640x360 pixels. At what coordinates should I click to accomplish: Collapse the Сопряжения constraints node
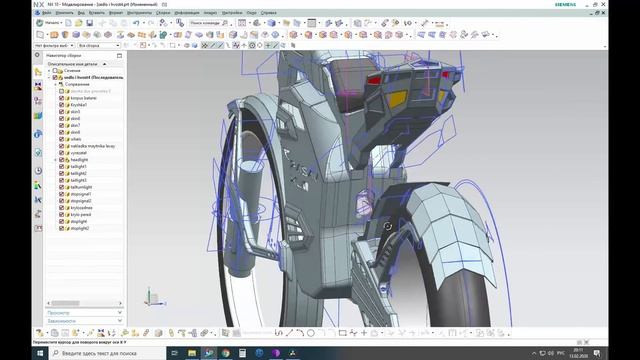56,84
